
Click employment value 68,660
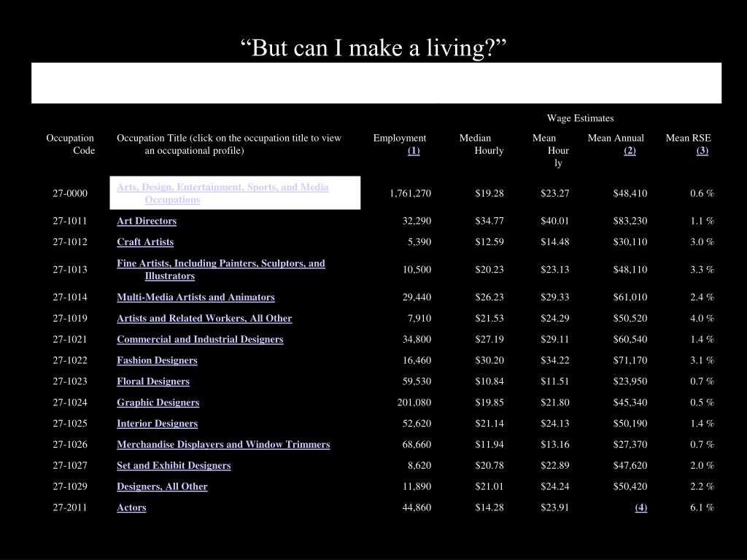pos(417,444)
